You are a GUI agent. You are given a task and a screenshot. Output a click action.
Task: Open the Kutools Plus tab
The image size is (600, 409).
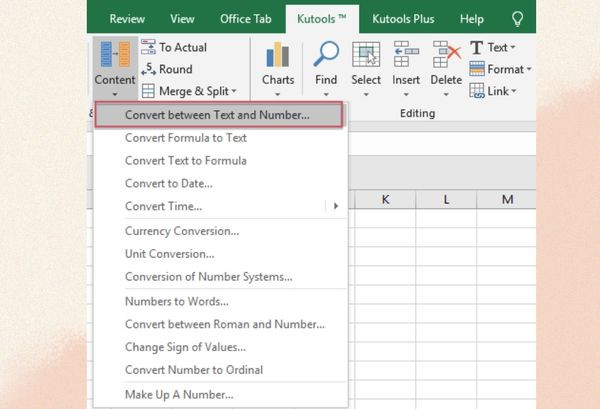403,19
